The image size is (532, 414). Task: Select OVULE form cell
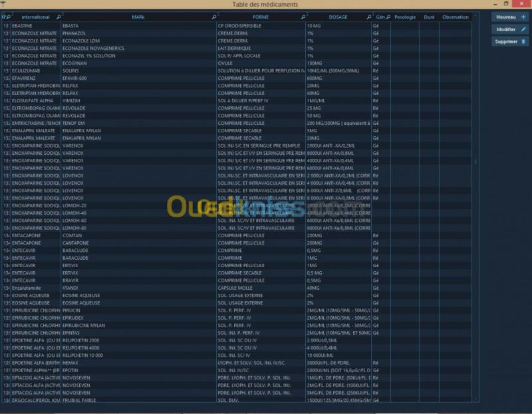point(261,63)
